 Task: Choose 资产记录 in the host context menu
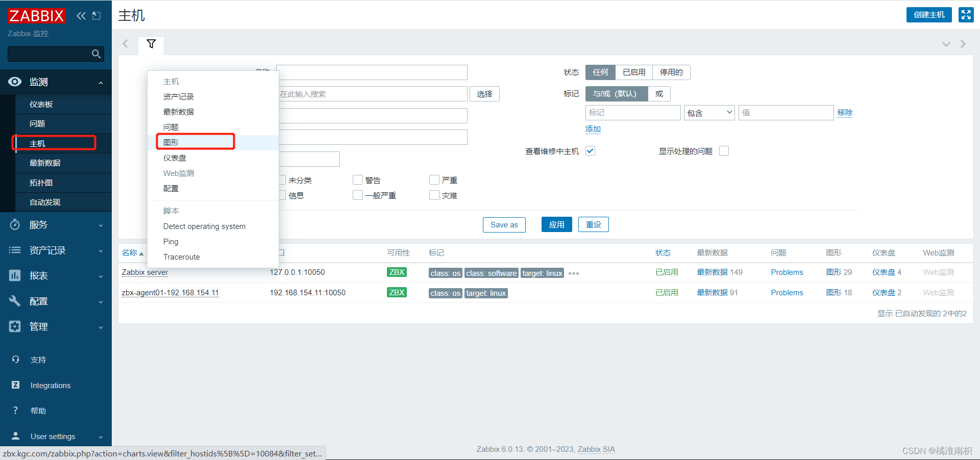pos(213,96)
